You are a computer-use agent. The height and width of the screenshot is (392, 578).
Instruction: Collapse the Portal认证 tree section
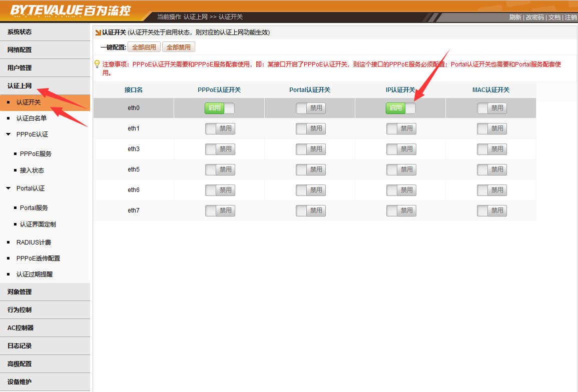click(8, 188)
